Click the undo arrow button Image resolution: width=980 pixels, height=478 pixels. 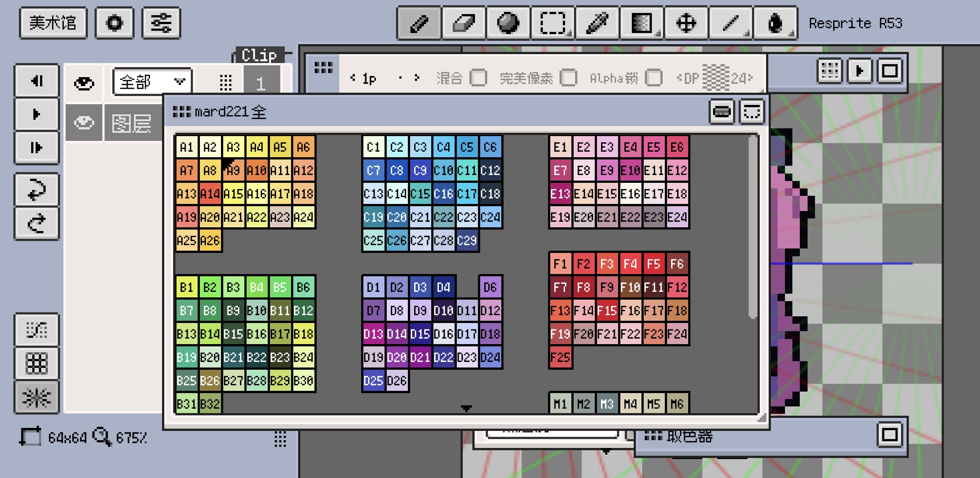pos(36,189)
